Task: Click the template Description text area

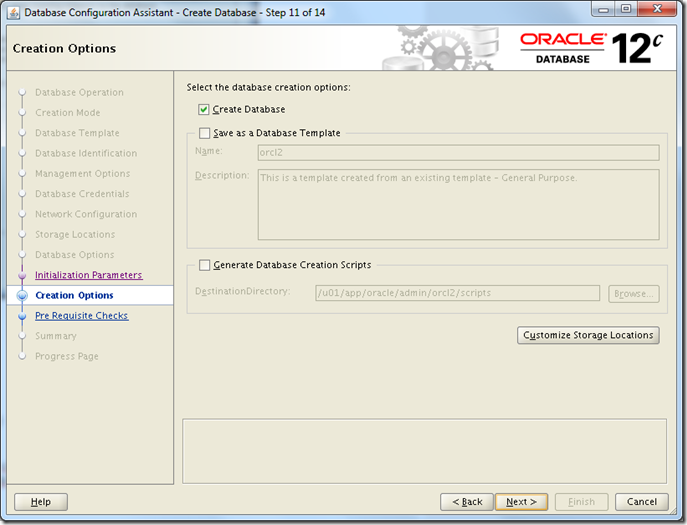Action: tap(458, 205)
